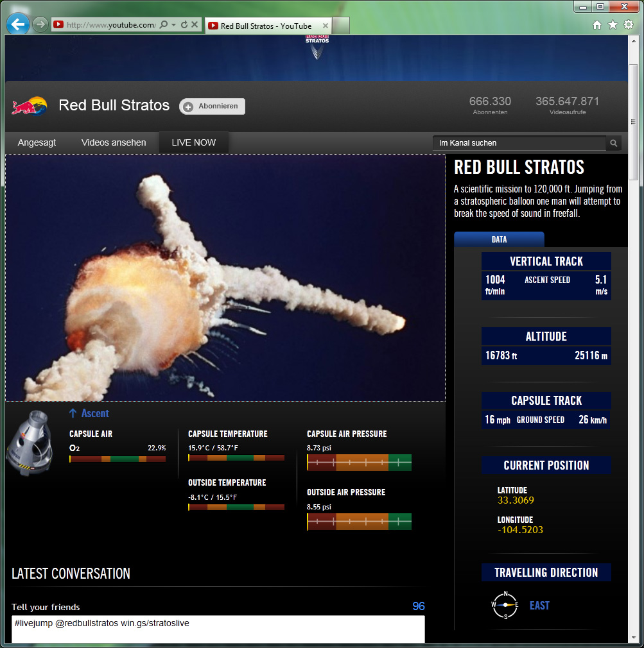Click into the Im Kanal suchen search field
The image size is (644, 648).
coord(519,143)
